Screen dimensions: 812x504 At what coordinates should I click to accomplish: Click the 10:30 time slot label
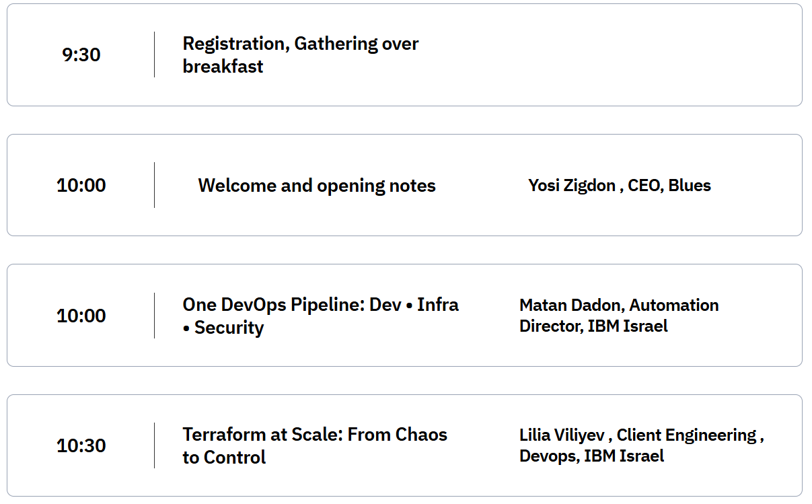point(81,445)
